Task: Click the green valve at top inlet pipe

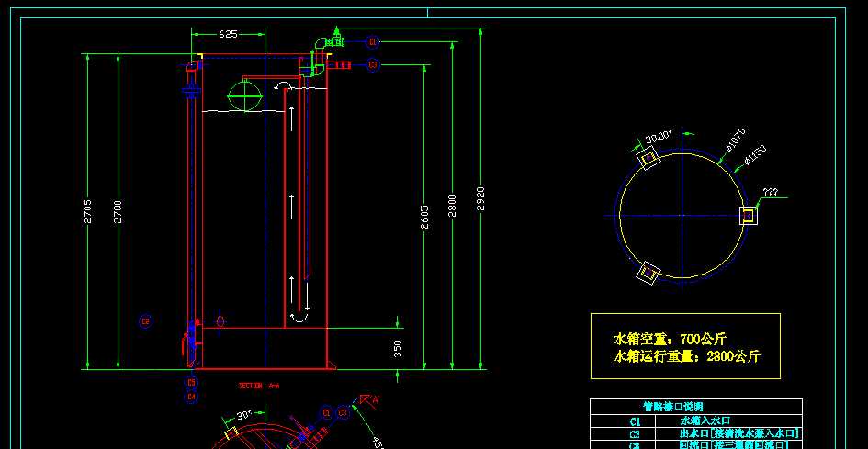Action: point(336,39)
